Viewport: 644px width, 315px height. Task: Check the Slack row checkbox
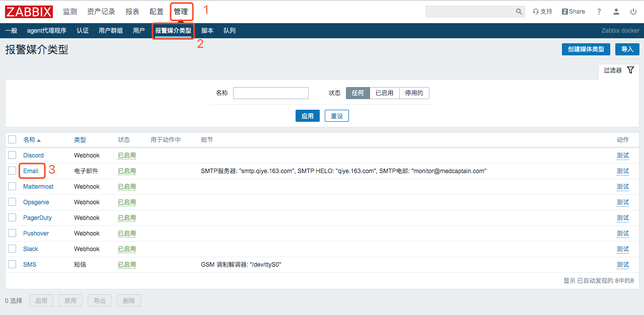tap(12, 249)
